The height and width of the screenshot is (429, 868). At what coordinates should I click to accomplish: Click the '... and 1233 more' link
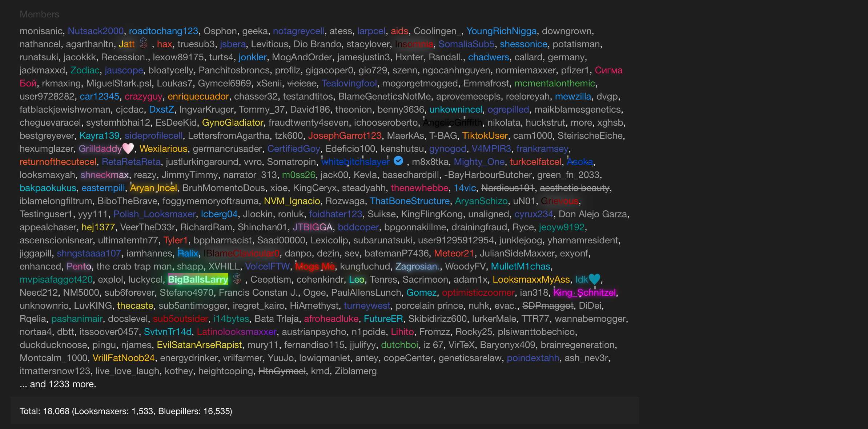58,384
